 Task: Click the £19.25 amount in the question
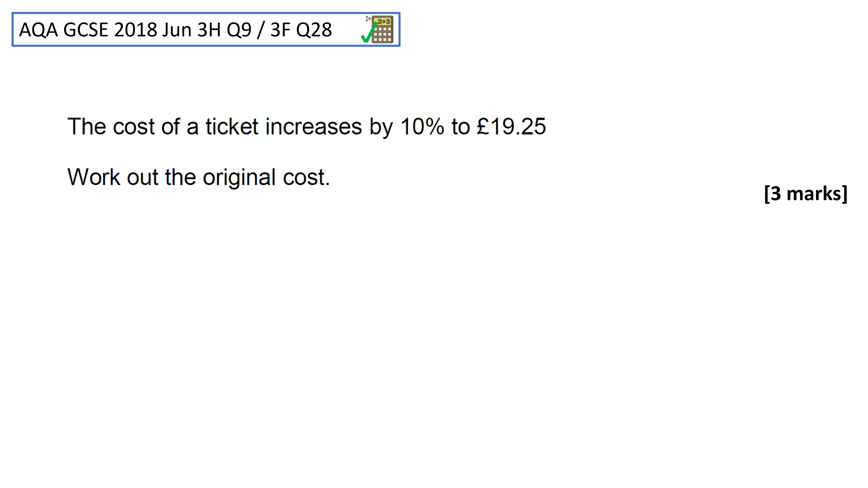click(x=511, y=127)
